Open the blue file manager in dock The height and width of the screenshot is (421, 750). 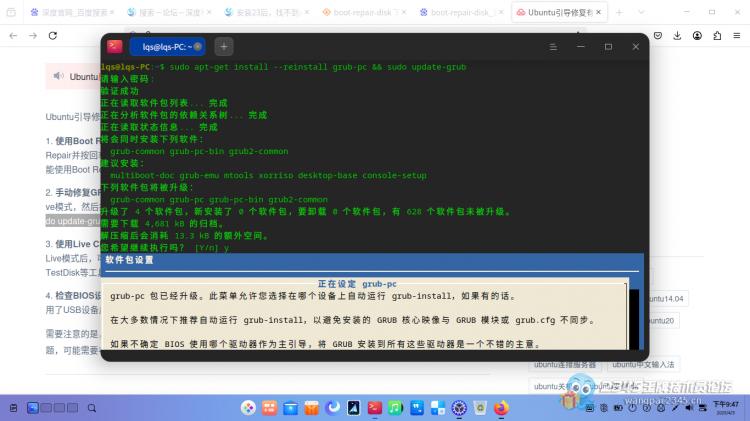pos(290,408)
